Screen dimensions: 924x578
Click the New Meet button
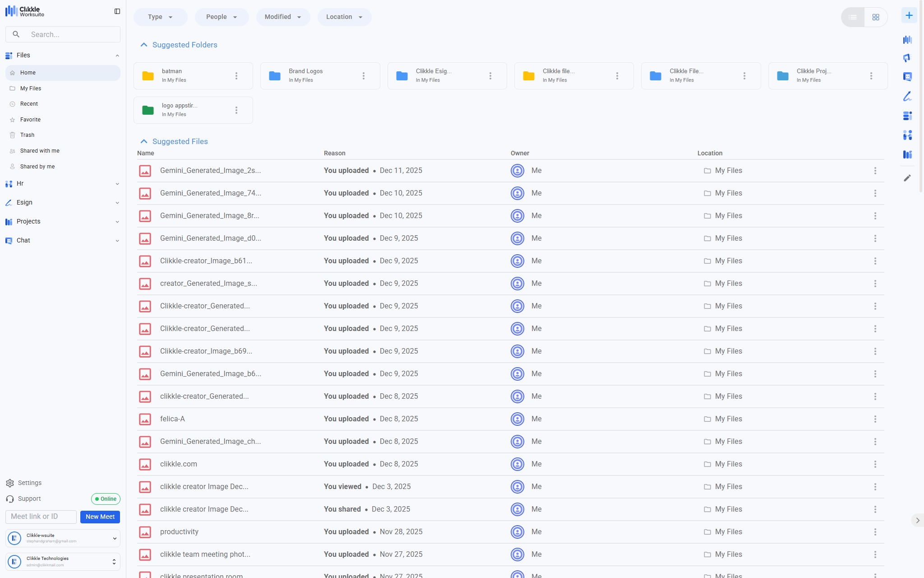point(100,517)
